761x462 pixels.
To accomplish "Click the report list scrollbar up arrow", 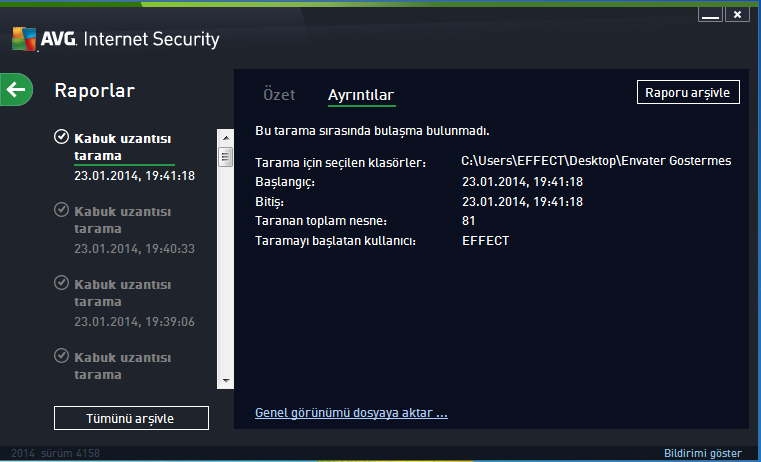I will coord(226,138).
